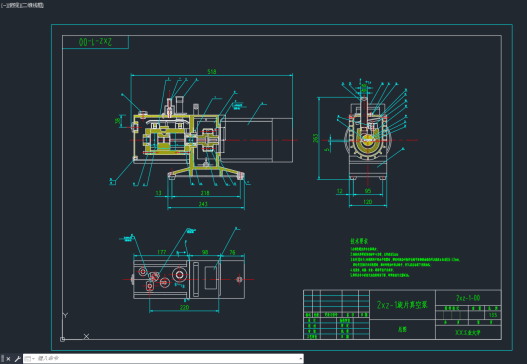
Task: Open the recent commands dropdown arrow
Action: [x=33, y=359]
